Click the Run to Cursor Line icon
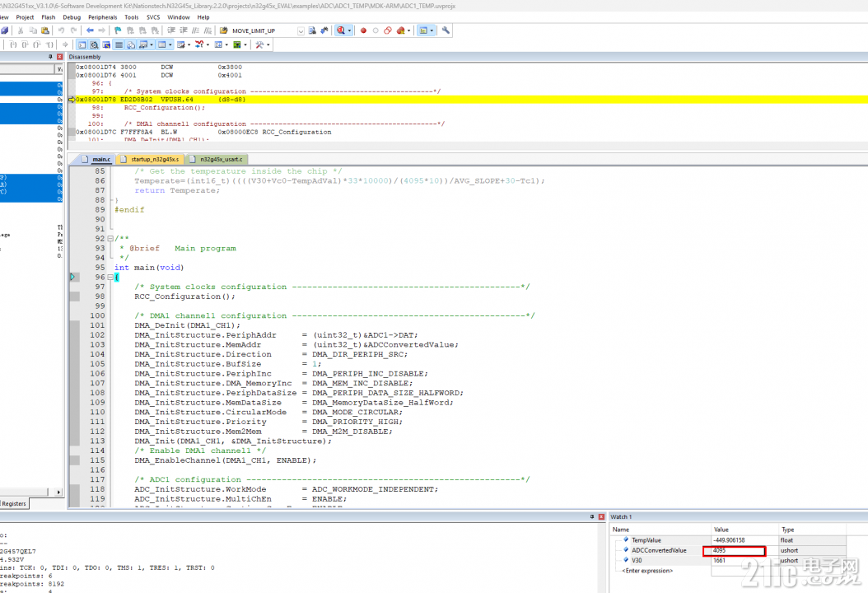Screen dimensions: 868x593 [49, 44]
